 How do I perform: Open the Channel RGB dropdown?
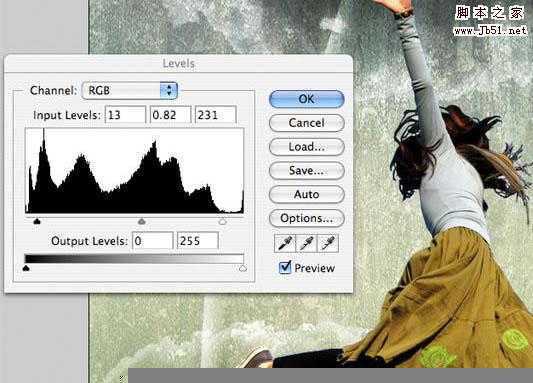pos(130,90)
